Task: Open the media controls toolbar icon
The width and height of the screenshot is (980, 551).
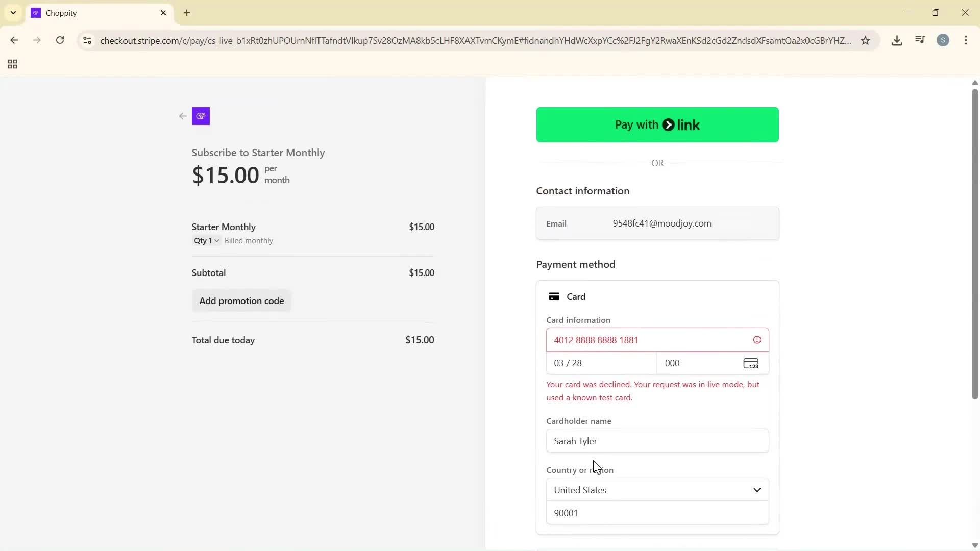Action: [x=920, y=40]
